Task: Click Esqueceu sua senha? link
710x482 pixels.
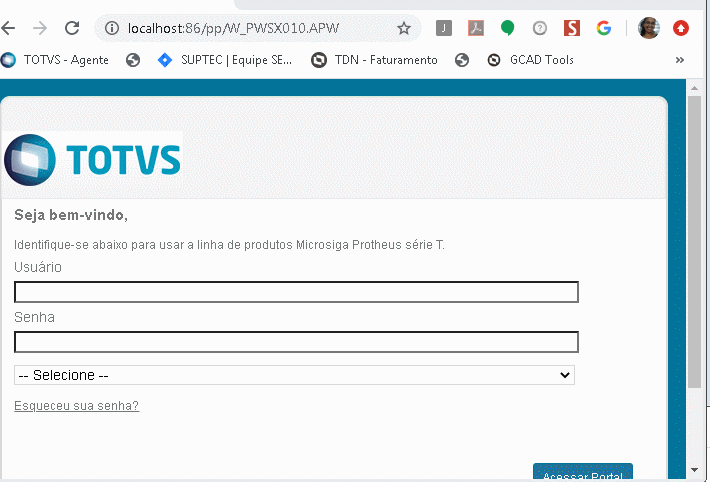Action: pyautogui.click(x=77, y=405)
